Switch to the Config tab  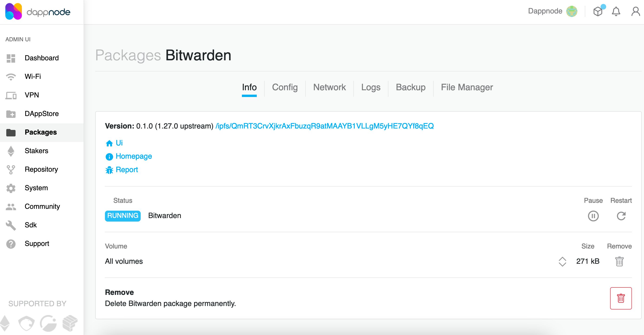(285, 87)
